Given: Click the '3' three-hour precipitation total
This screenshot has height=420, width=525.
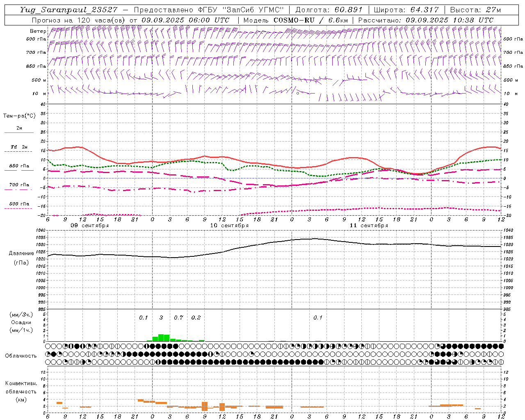Looking at the screenshot, I should click(161, 317).
